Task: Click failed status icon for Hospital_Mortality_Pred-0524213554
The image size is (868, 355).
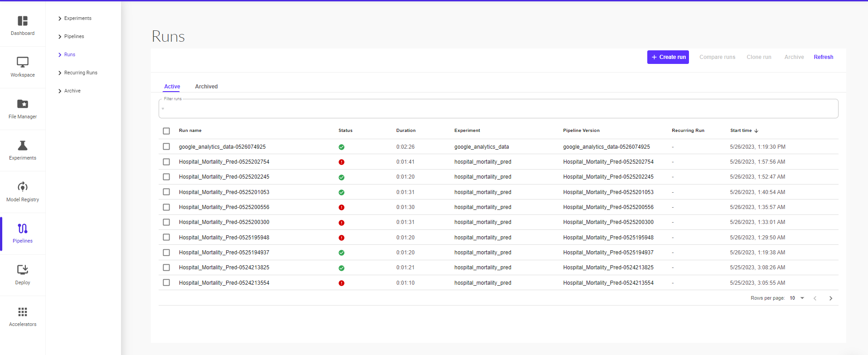Action: (x=341, y=283)
